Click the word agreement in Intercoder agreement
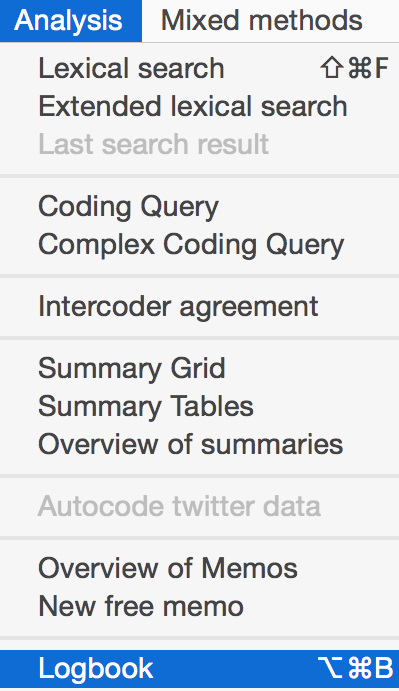This screenshot has width=399, height=691. coord(249,308)
